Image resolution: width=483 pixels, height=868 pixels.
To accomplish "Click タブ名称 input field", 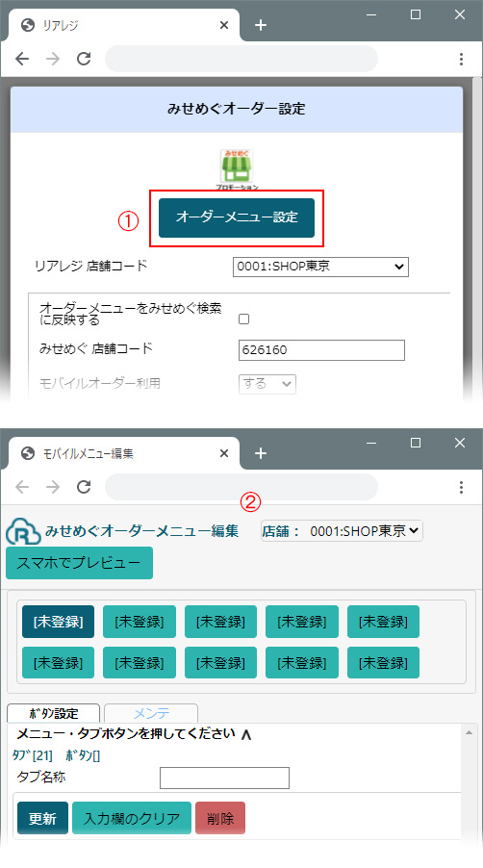I will pyautogui.click(x=224, y=778).
